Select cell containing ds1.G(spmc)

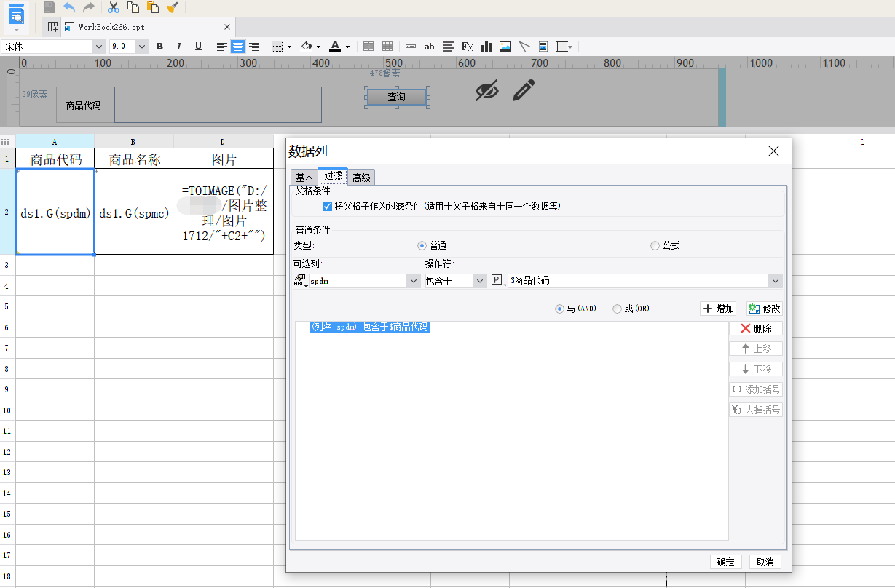tap(134, 213)
